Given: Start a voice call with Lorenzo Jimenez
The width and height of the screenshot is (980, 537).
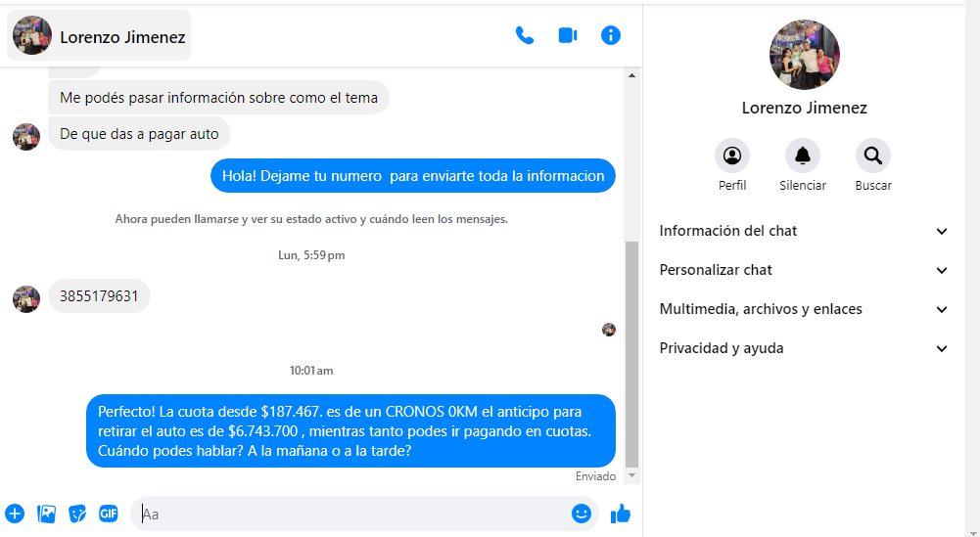Looking at the screenshot, I should (525, 36).
